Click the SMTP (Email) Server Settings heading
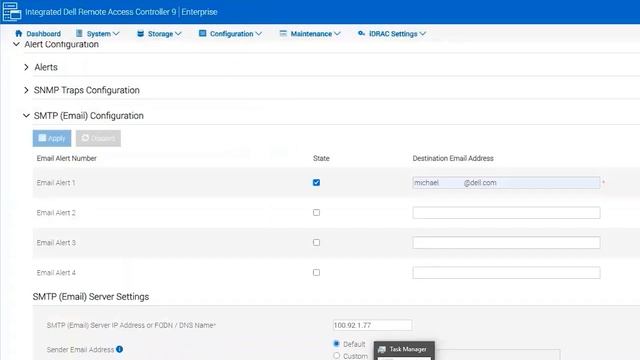This screenshot has height=360, width=640. point(91,297)
